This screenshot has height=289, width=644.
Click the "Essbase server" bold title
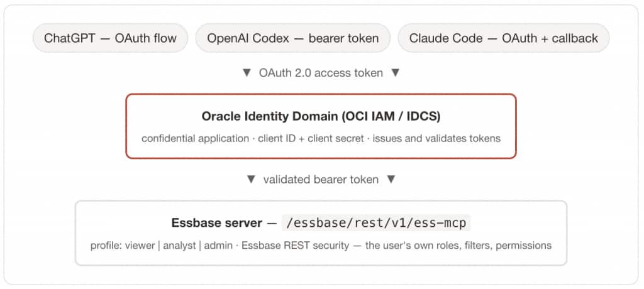tap(216, 223)
